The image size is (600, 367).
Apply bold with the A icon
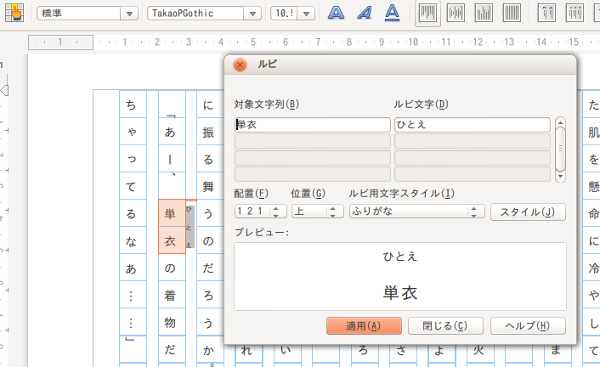[336, 13]
